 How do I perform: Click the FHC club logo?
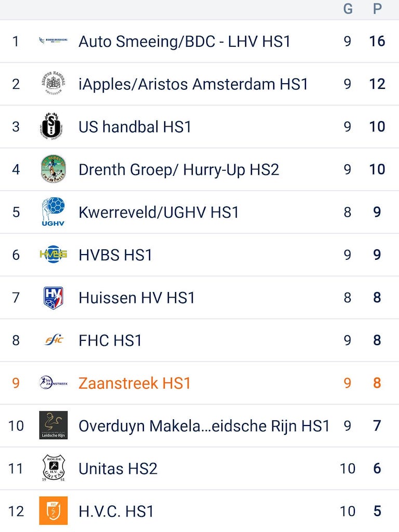pyautogui.click(x=53, y=340)
